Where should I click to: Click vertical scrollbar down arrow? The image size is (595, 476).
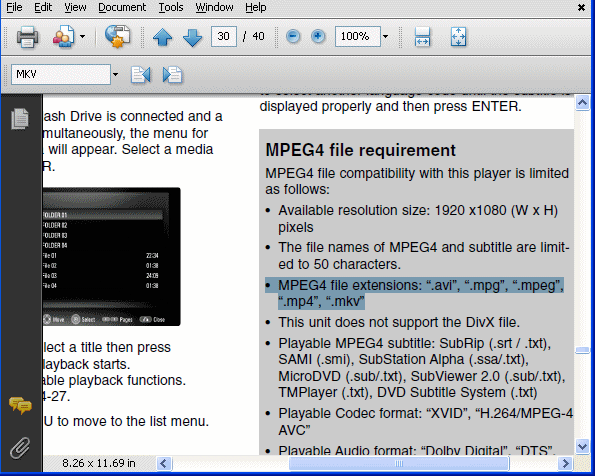pyautogui.click(x=582, y=446)
